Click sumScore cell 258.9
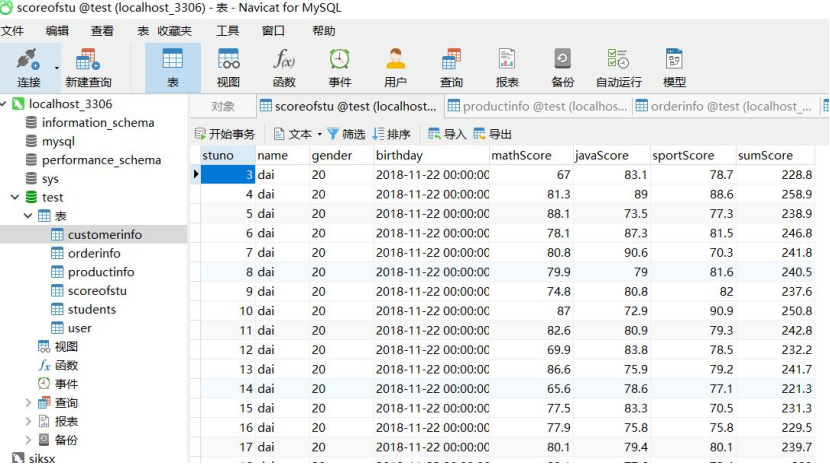Screen dimensions: 830x464 [775, 194]
